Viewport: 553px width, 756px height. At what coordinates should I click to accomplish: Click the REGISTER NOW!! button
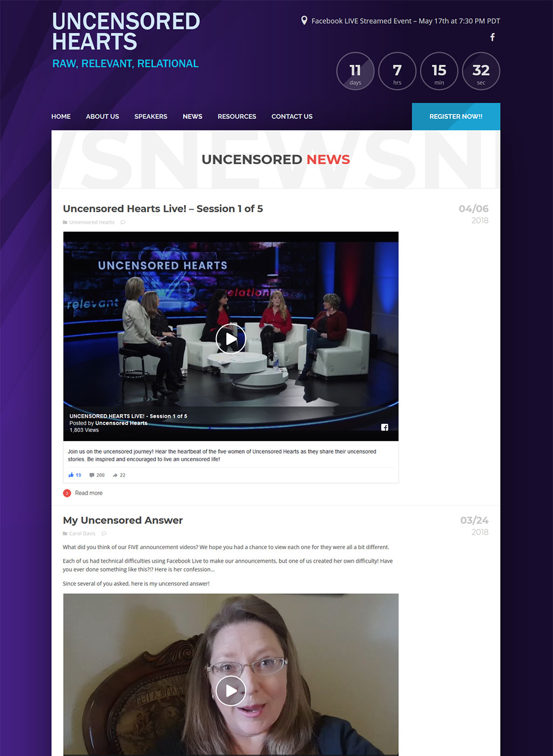click(x=456, y=117)
